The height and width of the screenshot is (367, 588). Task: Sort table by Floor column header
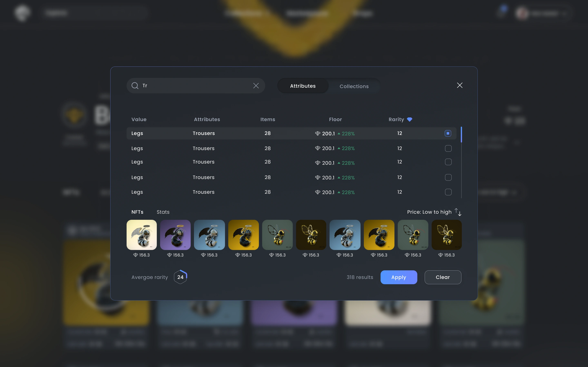(x=335, y=119)
